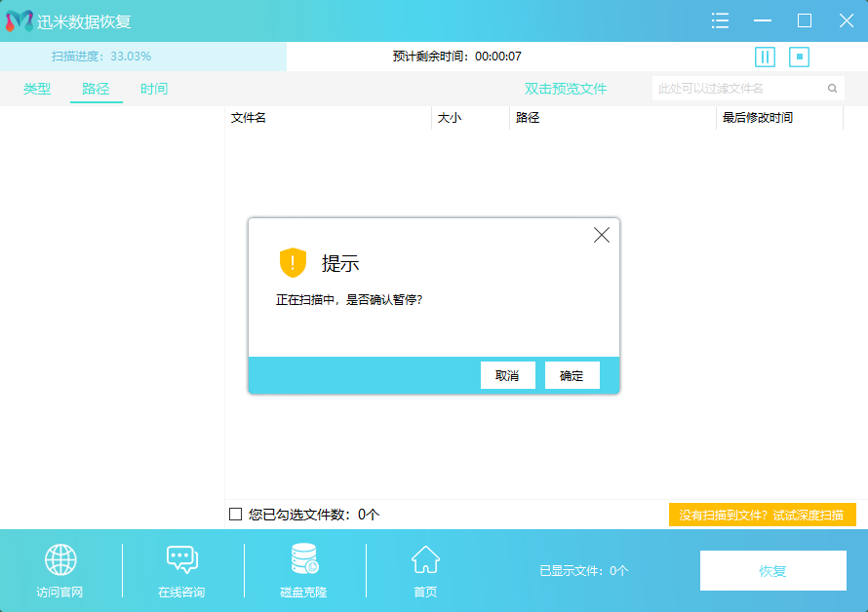Screen dimensions: 868x612
Task: Click the yellow warning shield icon
Action: click(x=293, y=262)
